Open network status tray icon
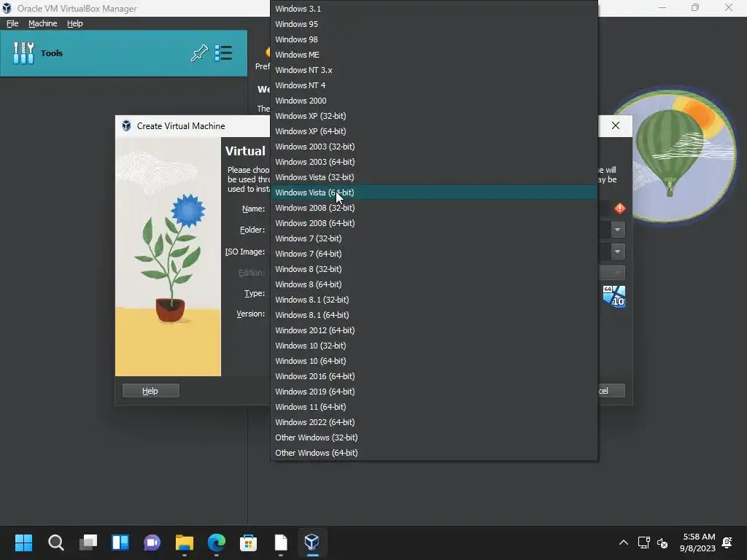The width and height of the screenshot is (747, 560). (643, 542)
